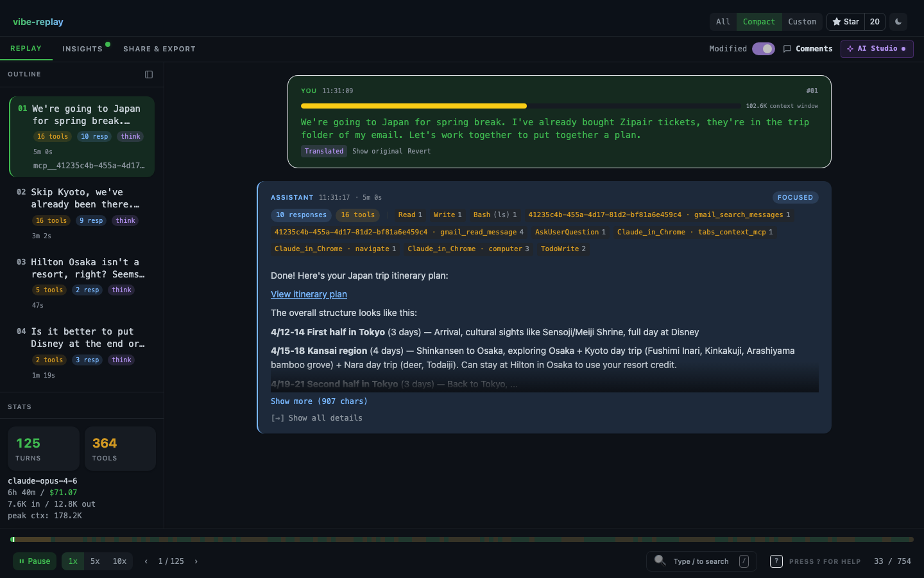Expand Show all details
This screenshot has height=578, width=924.
[317, 418]
